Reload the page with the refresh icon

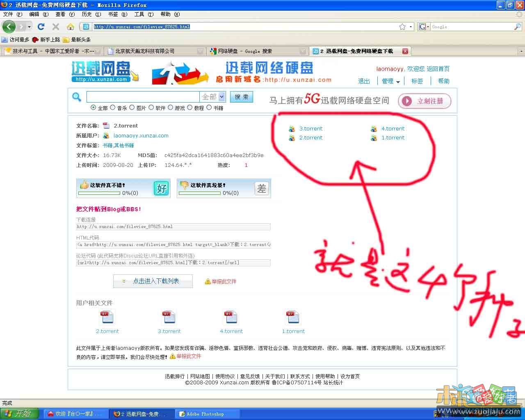(x=41, y=27)
